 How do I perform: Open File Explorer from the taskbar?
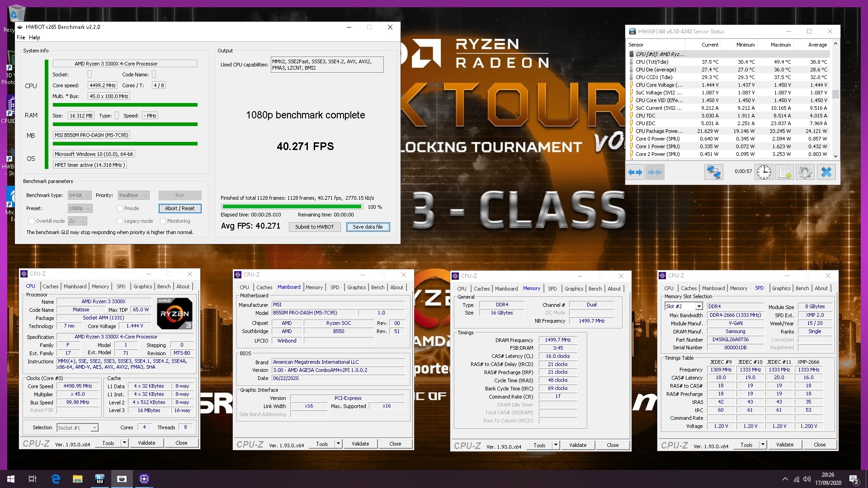coord(78,479)
